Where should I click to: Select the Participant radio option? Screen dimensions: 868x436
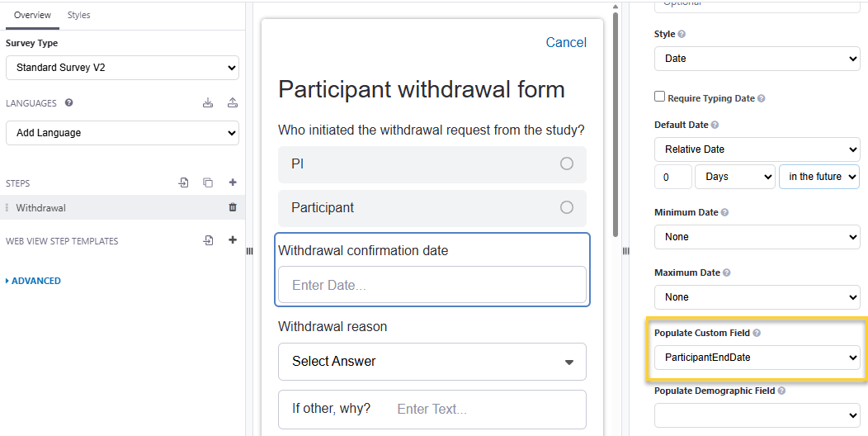[566, 207]
